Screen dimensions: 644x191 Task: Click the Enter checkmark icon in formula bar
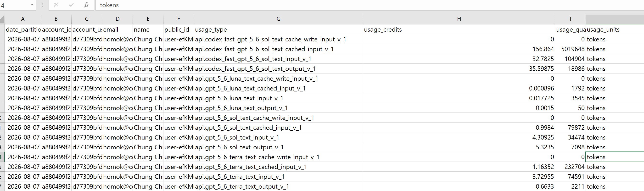pyautogui.click(x=71, y=5)
